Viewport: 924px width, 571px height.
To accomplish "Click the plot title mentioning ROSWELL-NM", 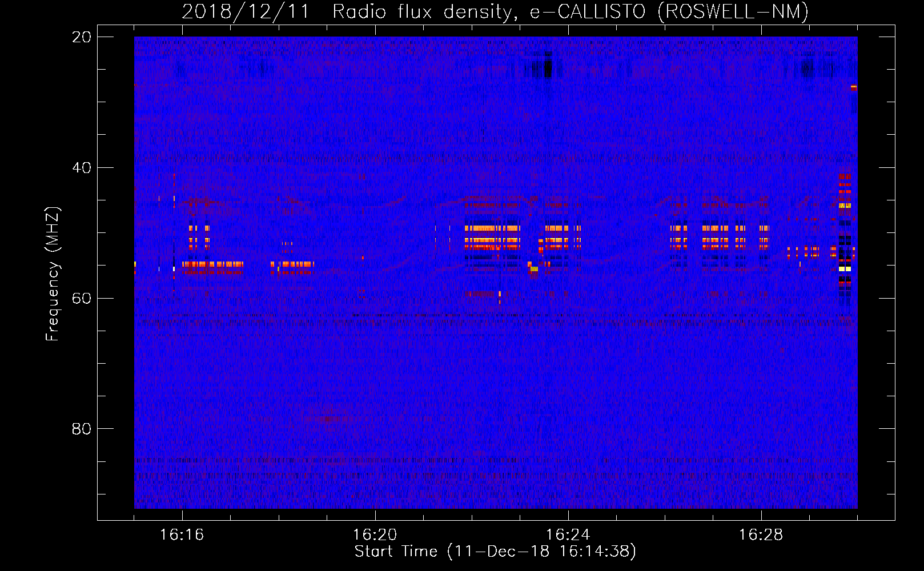I will (x=495, y=11).
